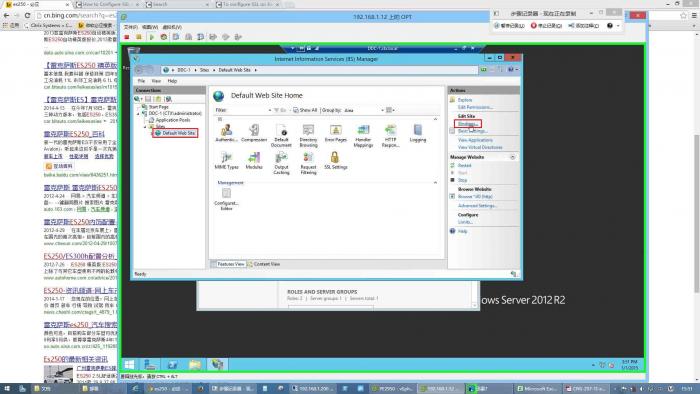Open the 文件(F) menu in VM console
The image size is (700, 394).
[131, 27]
